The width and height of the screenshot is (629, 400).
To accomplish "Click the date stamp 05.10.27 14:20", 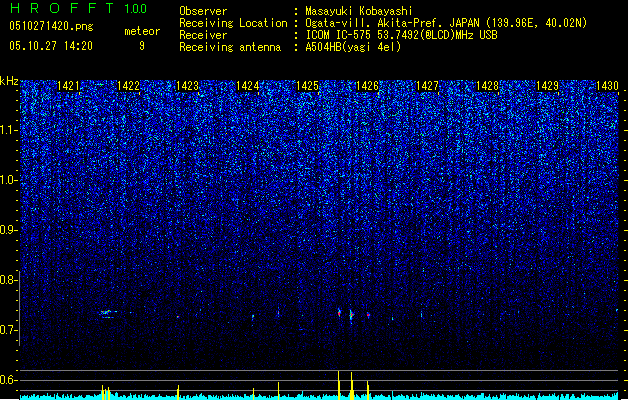I will pos(51,46).
